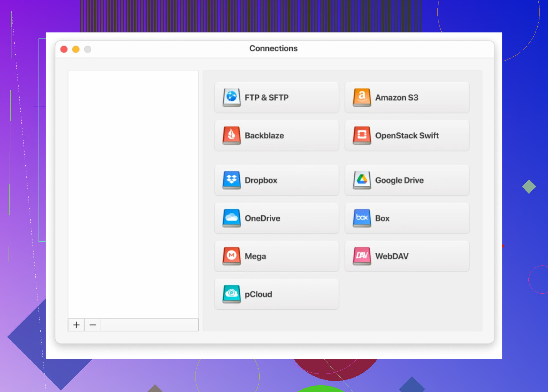
Task: Click the FTP & SFTP globe drive icon
Action: pyautogui.click(x=232, y=97)
